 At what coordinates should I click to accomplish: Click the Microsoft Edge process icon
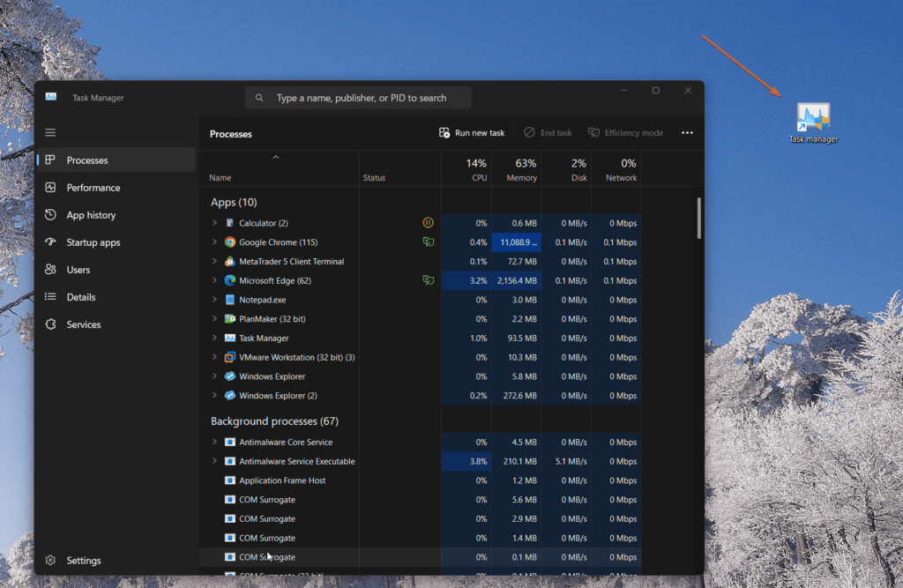click(230, 280)
